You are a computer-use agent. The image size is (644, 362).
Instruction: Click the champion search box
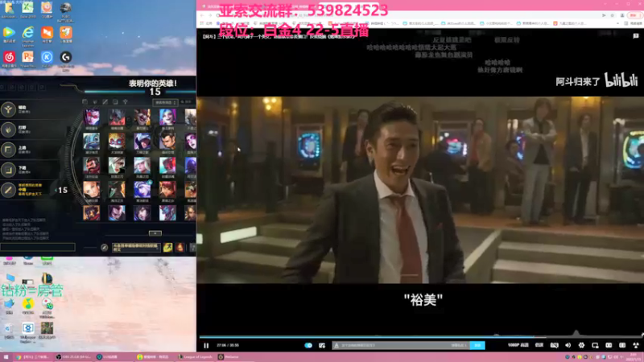188,102
